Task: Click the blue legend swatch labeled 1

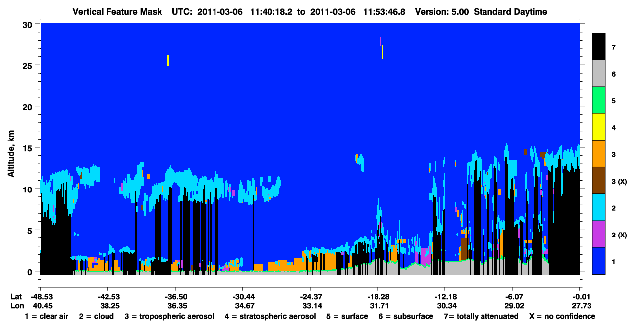Action: (599, 261)
